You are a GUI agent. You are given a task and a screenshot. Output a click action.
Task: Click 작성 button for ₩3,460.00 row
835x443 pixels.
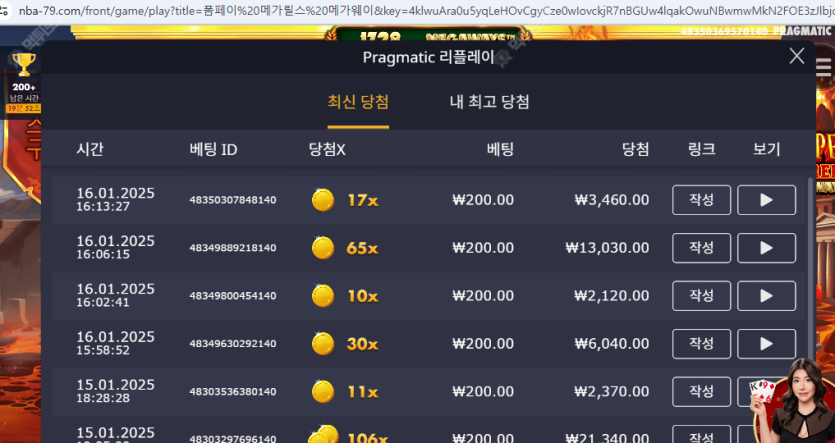pyautogui.click(x=701, y=200)
